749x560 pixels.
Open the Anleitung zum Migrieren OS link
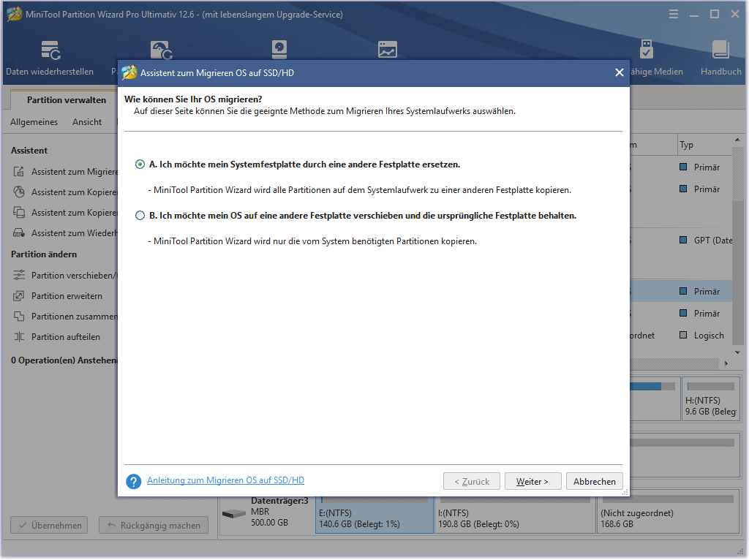tap(225, 480)
